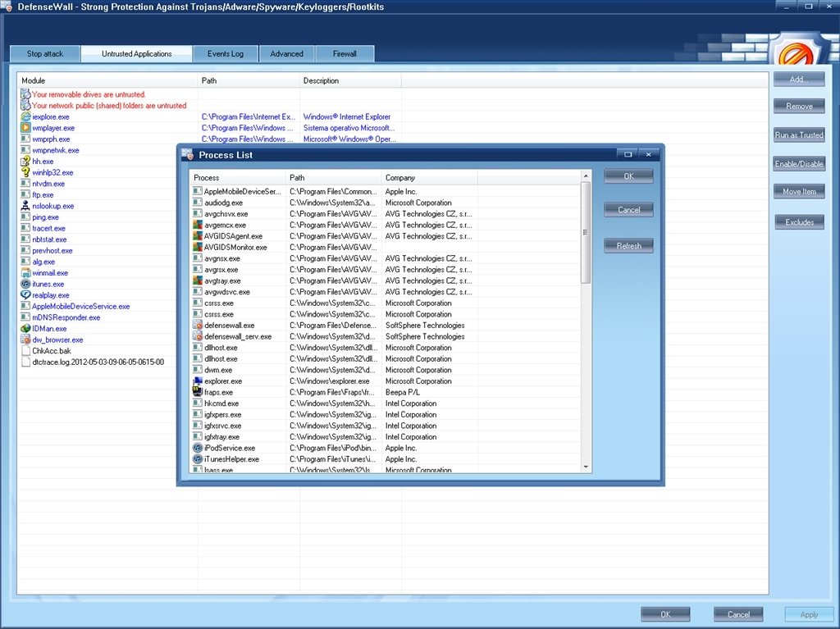840x629 pixels.
Task: Sort Process List by Company column header
Action: pyautogui.click(x=429, y=178)
